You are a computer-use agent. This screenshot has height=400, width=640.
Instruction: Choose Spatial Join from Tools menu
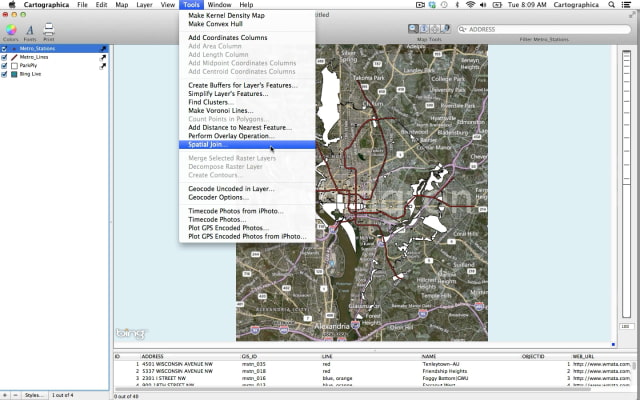208,144
